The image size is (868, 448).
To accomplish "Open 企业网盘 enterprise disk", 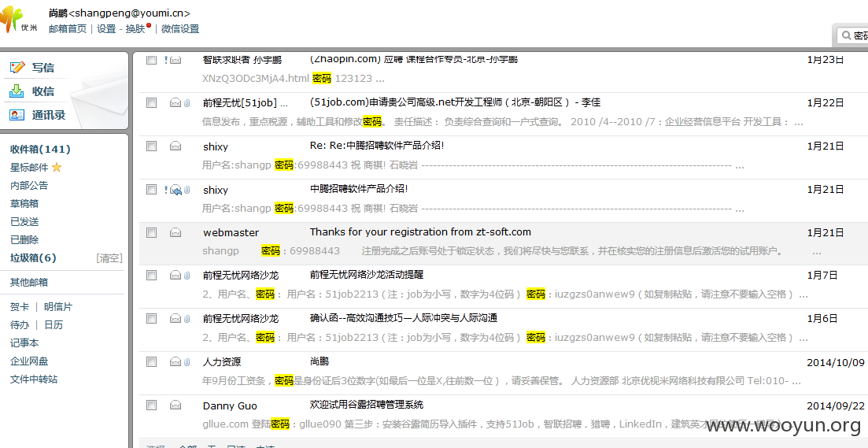I will [x=29, y=361].
